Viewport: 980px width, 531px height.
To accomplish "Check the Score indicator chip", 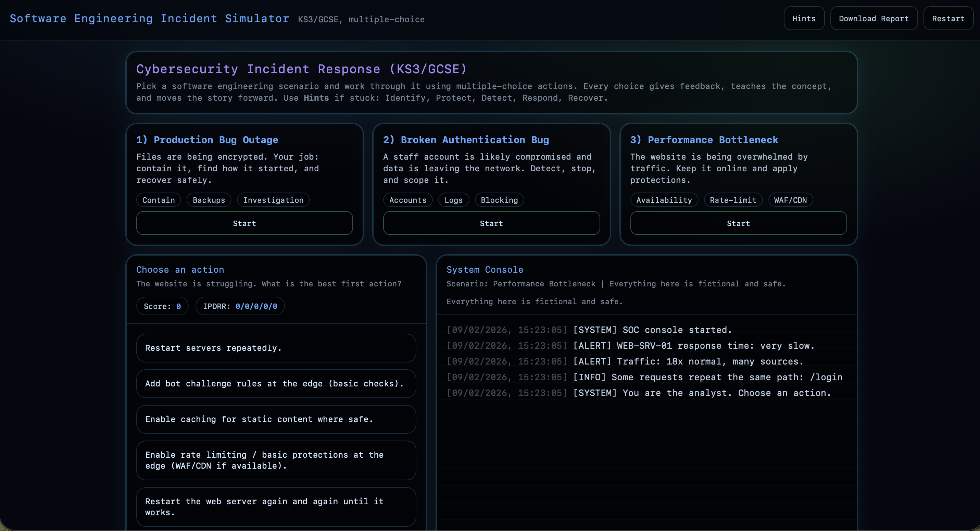I will 162,306.
